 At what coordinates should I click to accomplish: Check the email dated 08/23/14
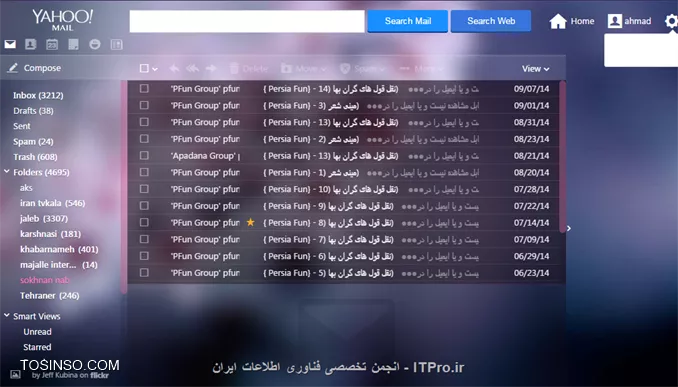pos(144,139)
